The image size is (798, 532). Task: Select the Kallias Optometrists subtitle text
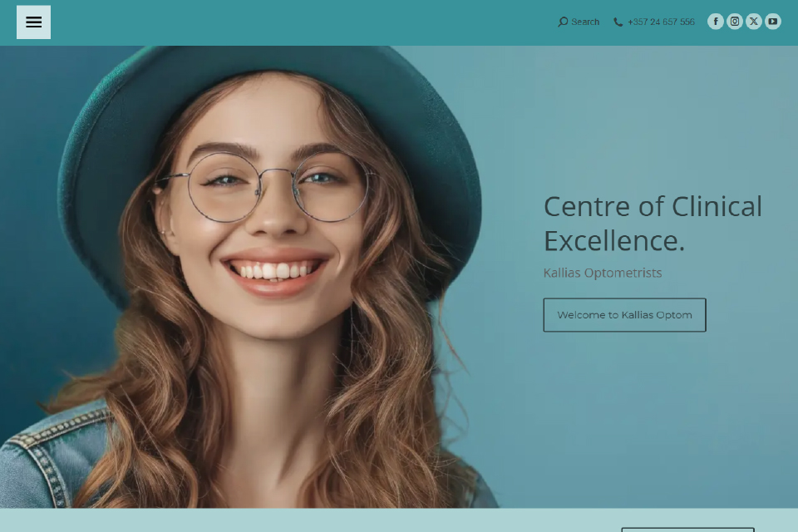point(603,273)
